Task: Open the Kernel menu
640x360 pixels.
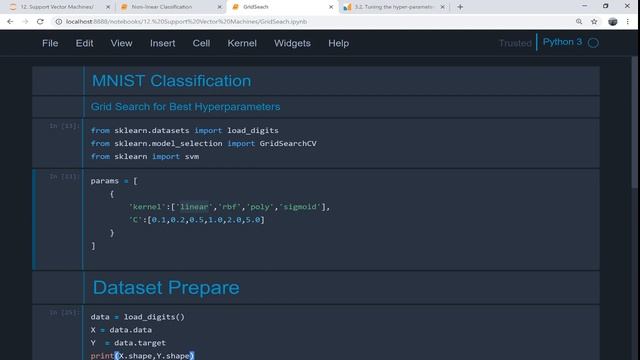Action: point(242,43)
